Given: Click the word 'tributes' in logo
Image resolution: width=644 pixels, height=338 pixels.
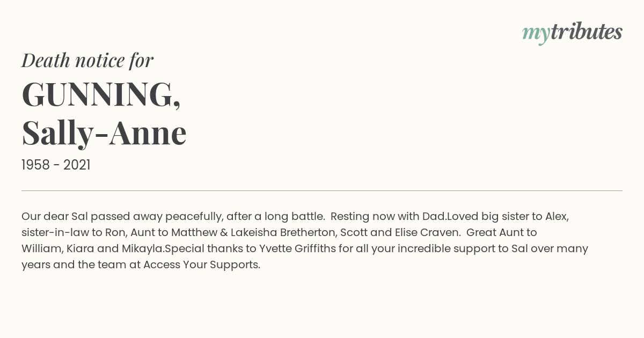Looking at the screenshot, I should [x=587, y=32].
